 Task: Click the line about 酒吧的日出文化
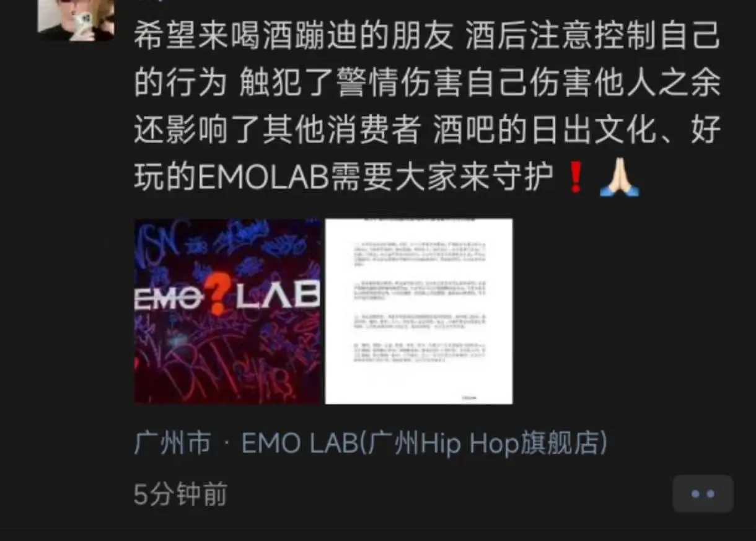pos(428,131)
